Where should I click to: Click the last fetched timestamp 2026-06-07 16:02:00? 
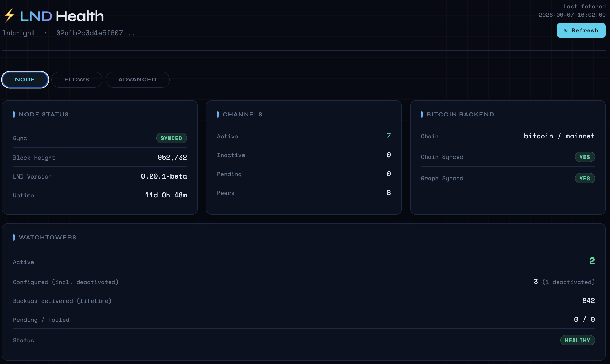click(572, 15)
